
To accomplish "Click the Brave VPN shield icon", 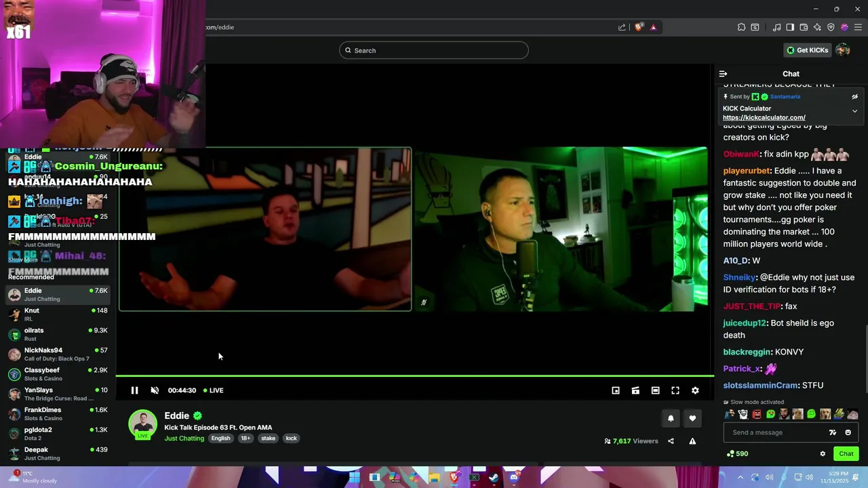I will tap(831, 27).
